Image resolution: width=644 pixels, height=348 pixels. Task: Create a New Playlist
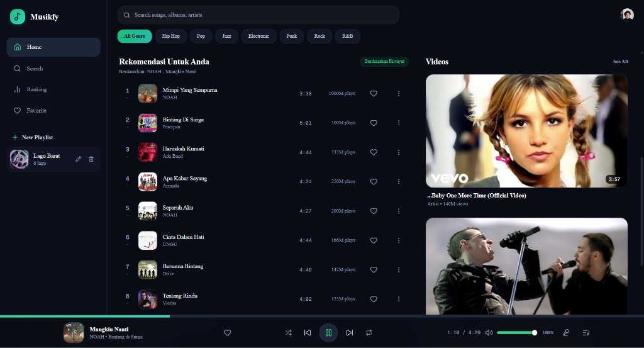pyautogui.click(x=33, y=137)
